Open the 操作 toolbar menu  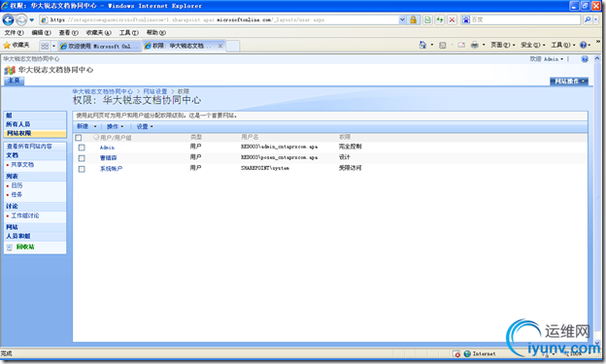coord(115,126)
